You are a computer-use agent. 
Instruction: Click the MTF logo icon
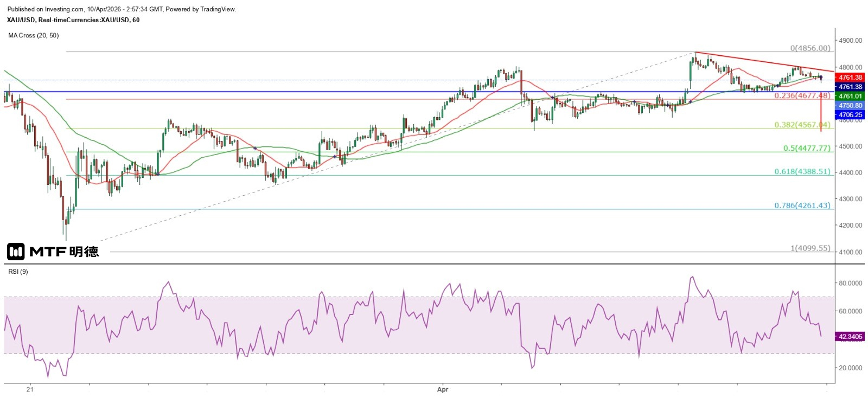click(16, 251)
